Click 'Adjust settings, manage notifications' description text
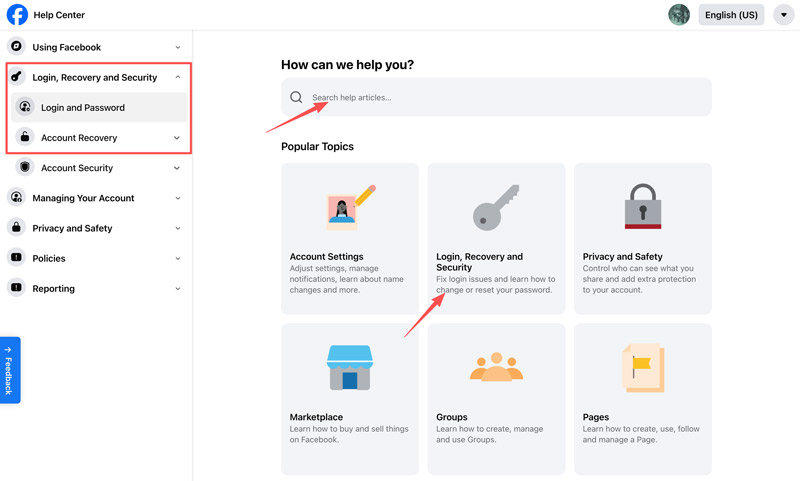 pos(346,279)
